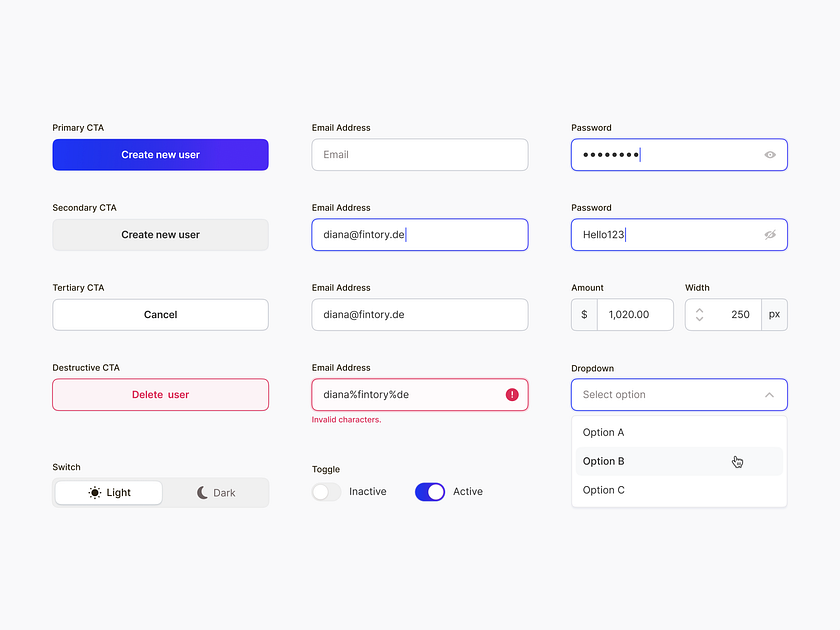Screen dimensions: 840x630
Task: Collapse the Select option dropdown via its chevron
Action: (769, 394)
